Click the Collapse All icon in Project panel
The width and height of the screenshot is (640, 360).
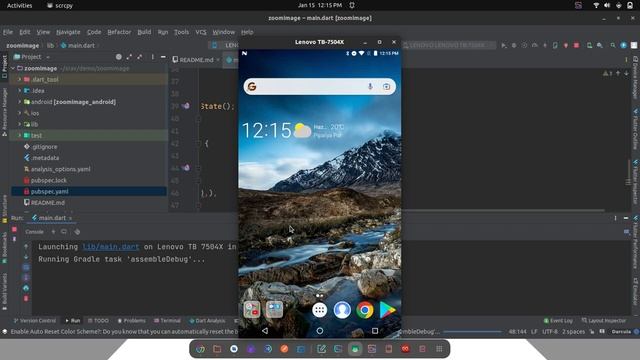[x=140, y=57]
